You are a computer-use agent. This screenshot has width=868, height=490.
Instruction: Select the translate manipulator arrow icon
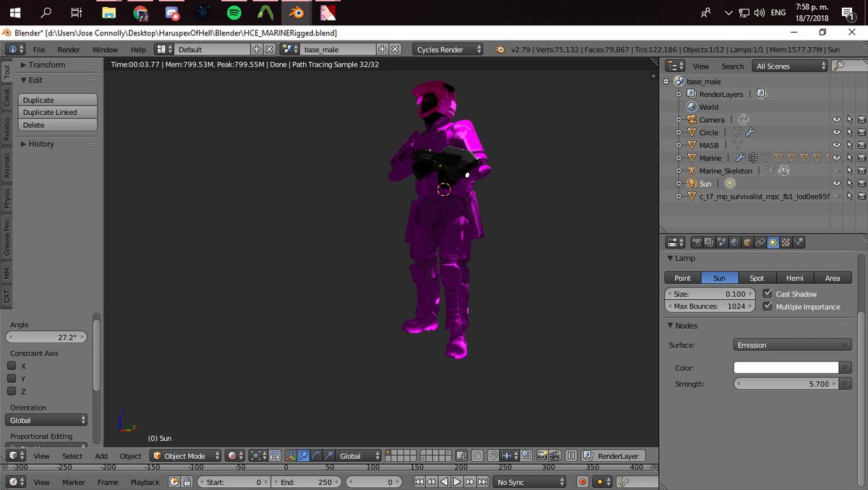[303, 456]
